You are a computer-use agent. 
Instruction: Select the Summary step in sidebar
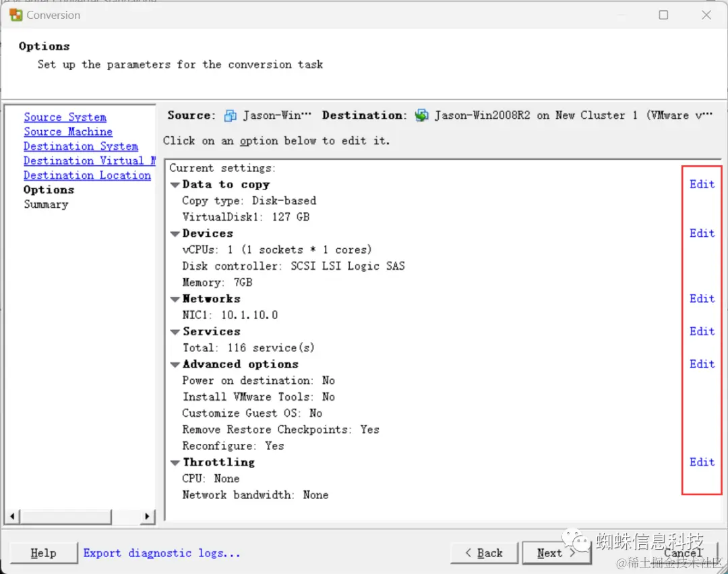point(46,205)
